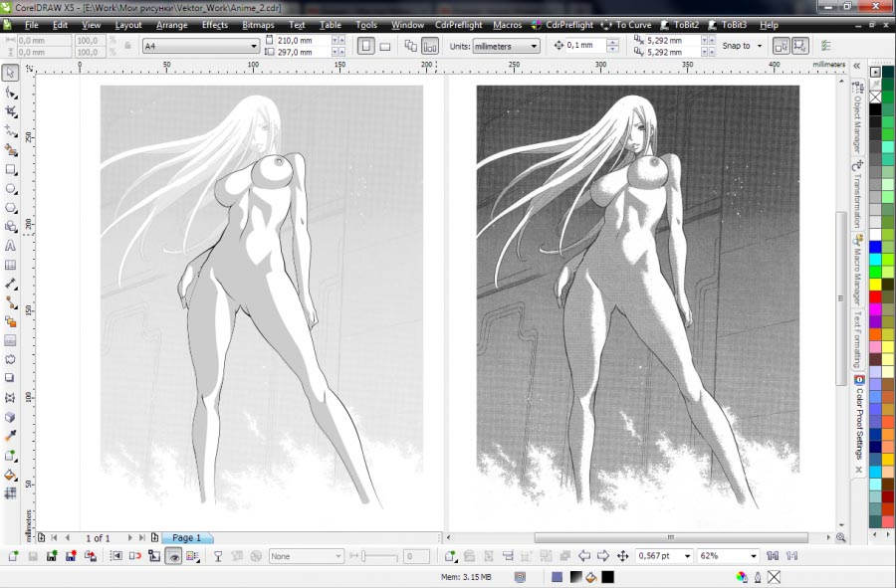The height and width of the screenshot is (588, 896).
Task: Switch page orientation to Portrait
Action: (365, 46)
